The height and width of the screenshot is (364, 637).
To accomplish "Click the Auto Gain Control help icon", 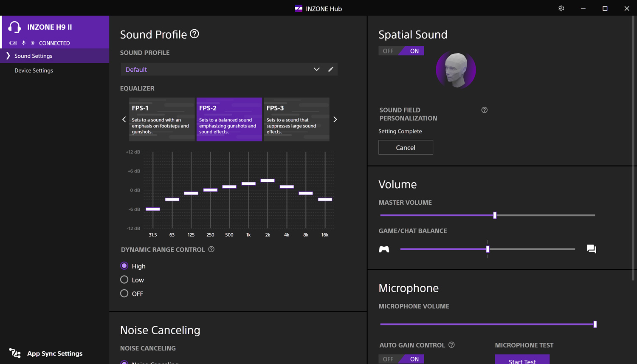I will click(x=451, y=345).
